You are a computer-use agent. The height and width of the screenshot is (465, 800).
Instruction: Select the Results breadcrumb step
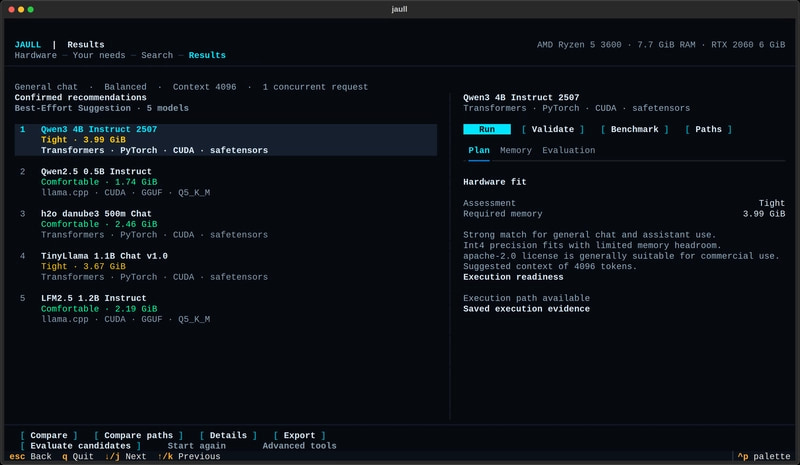207,55
